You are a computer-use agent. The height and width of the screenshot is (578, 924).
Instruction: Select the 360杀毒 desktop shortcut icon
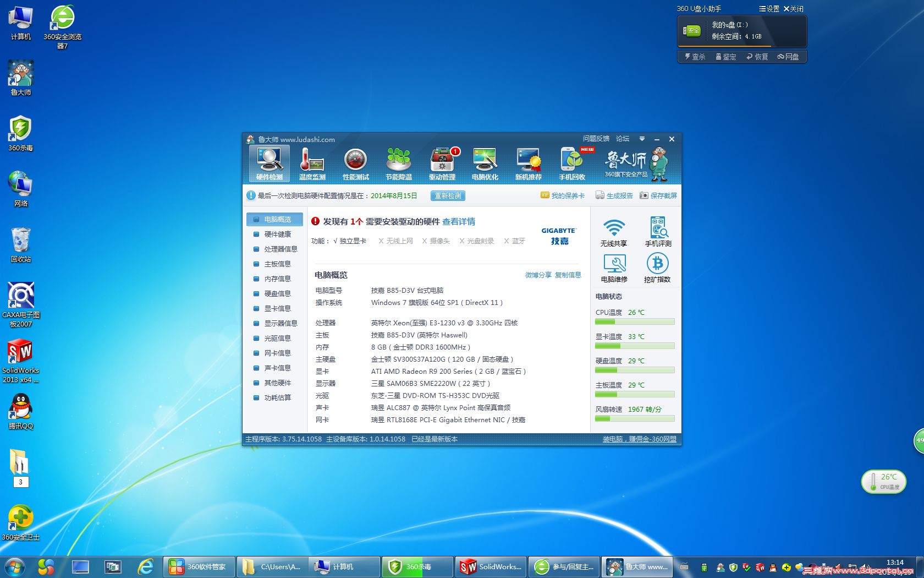(21, 134)
